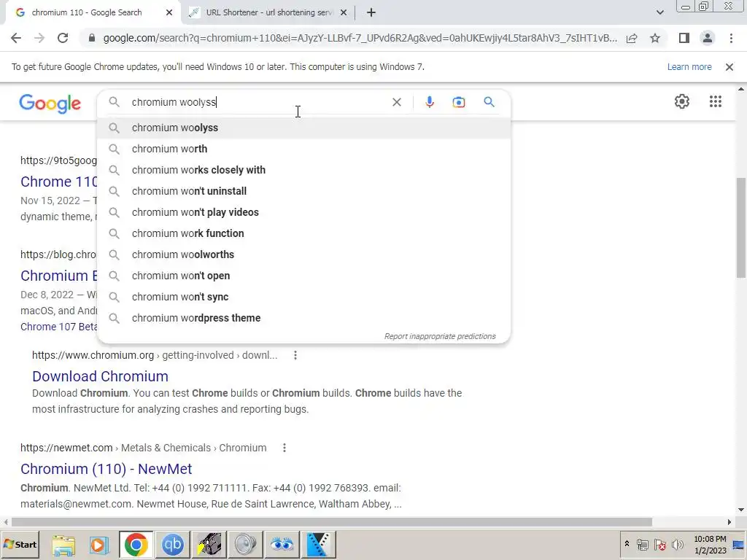Close the URL Shortener tab

tap(344, 13)
